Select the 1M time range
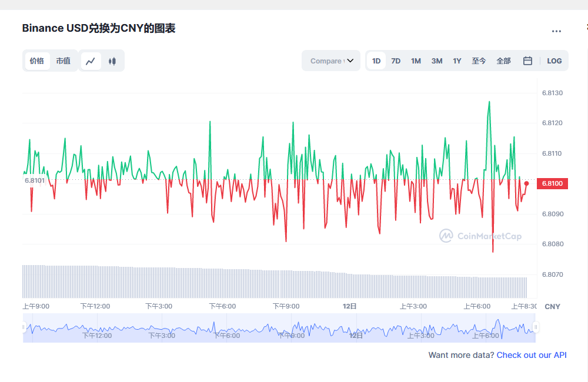The height and width of the screenshot is (382, 588). 416,61
